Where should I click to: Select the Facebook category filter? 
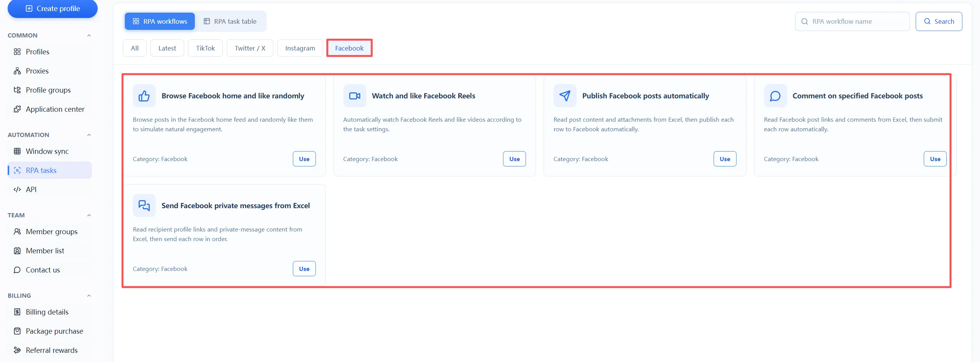(x=350, y=48)
